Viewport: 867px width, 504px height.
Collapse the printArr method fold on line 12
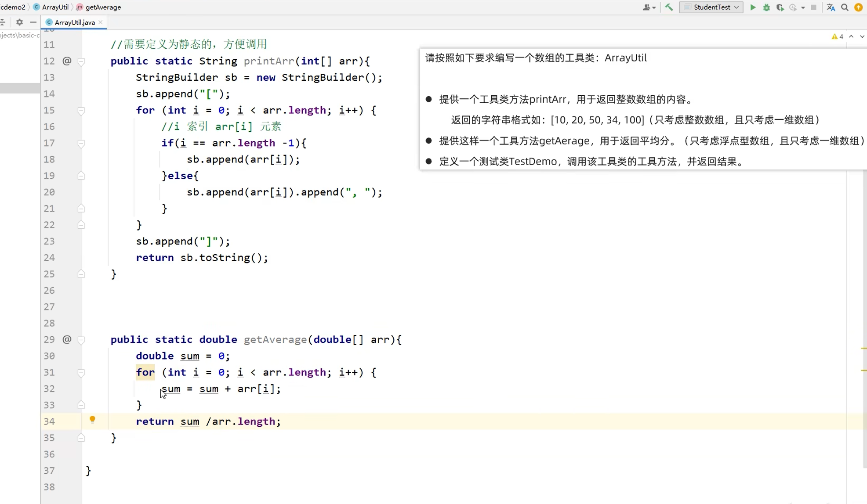81,61
